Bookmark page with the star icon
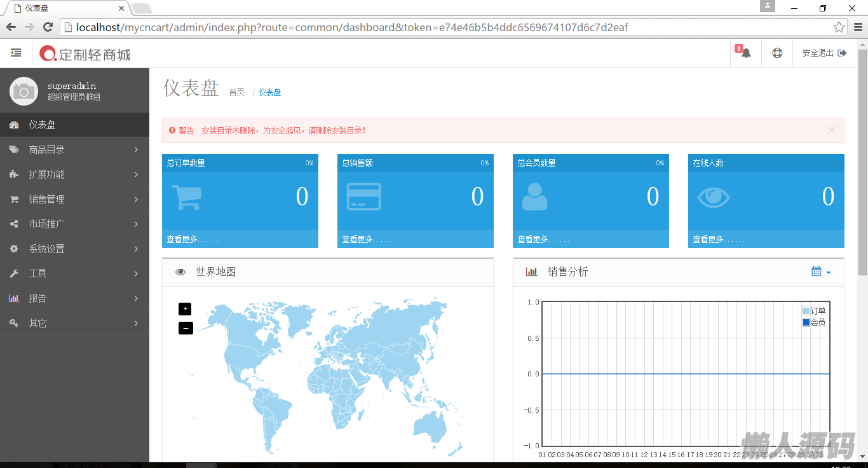This screenshot has width=868, height=468. click(x=839, y=27)
